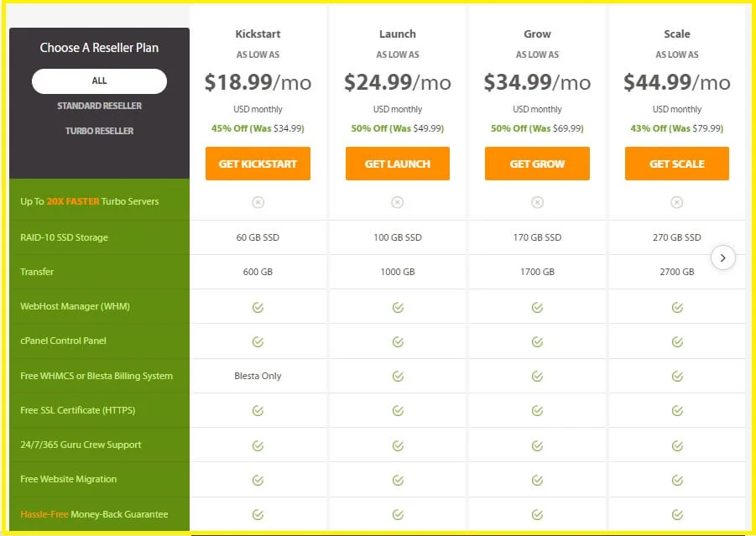Click the GET KICKSTART button
The width and height of the screenshot is (756, 536).
click(x=258, y=164)
